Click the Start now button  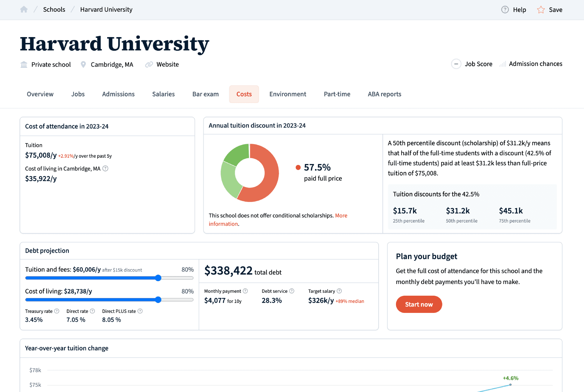pos(419,304)
